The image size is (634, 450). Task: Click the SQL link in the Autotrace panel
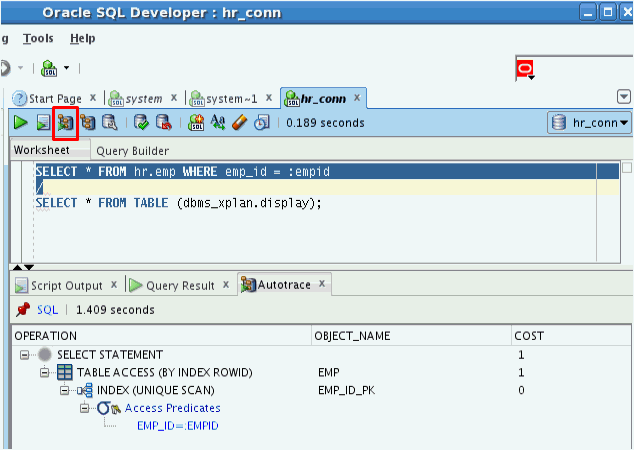pos(47,310)
